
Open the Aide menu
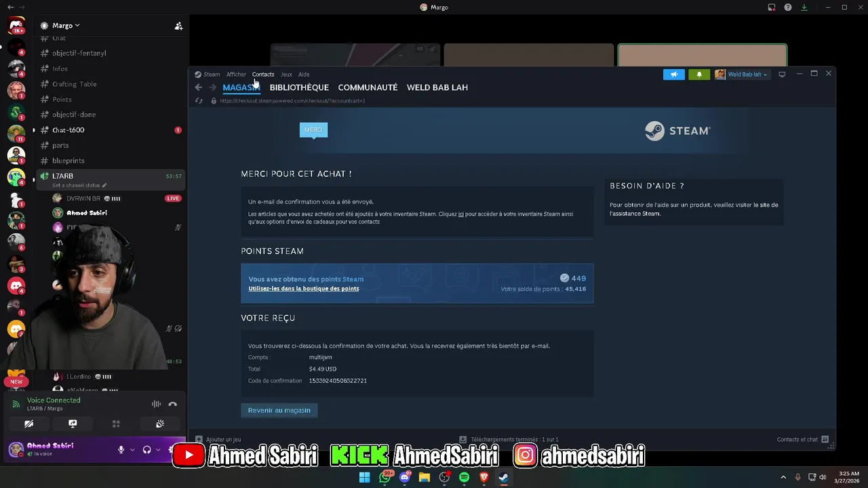[x=304, y=75]
